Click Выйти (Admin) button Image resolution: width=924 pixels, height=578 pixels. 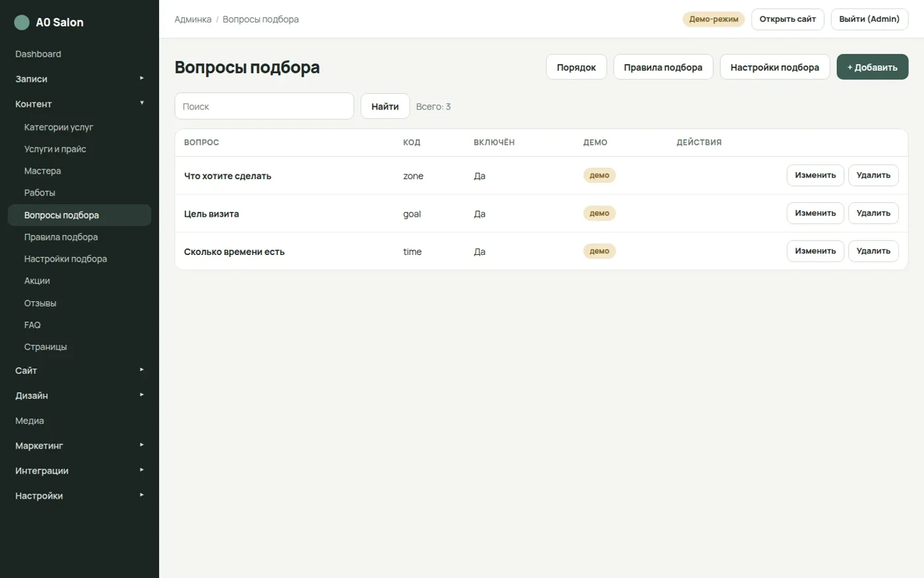869,19
